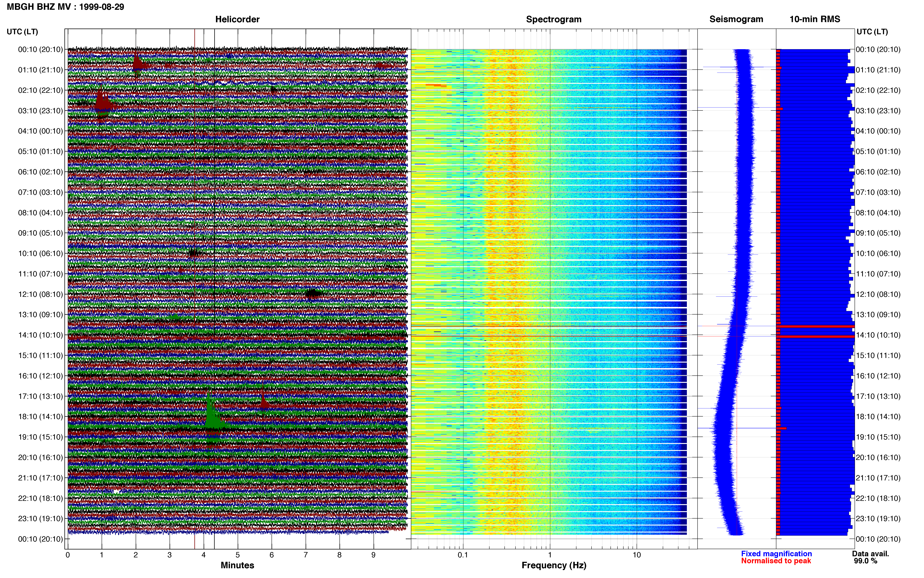Click the '10-min RMS' panel heading
The image size is (924, 578).
pos(815,19)
